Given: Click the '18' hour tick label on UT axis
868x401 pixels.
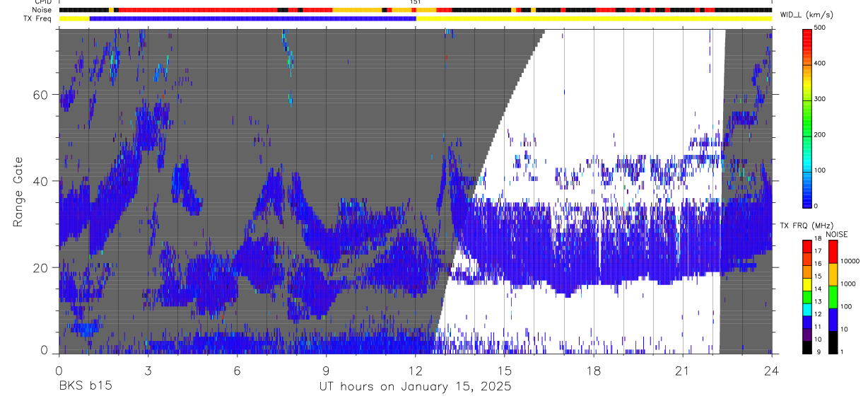Looking at the screenshot, I should click(x=594, y=371).
